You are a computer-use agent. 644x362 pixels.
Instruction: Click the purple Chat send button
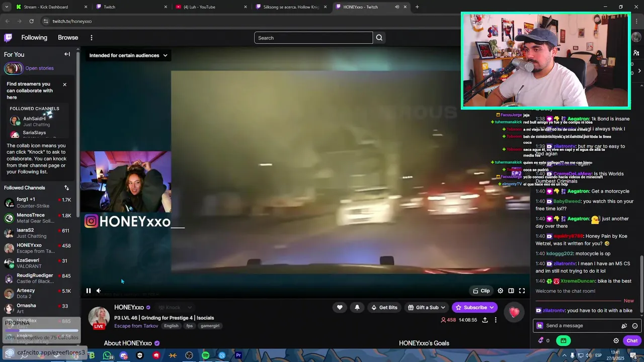pos(632,340)
